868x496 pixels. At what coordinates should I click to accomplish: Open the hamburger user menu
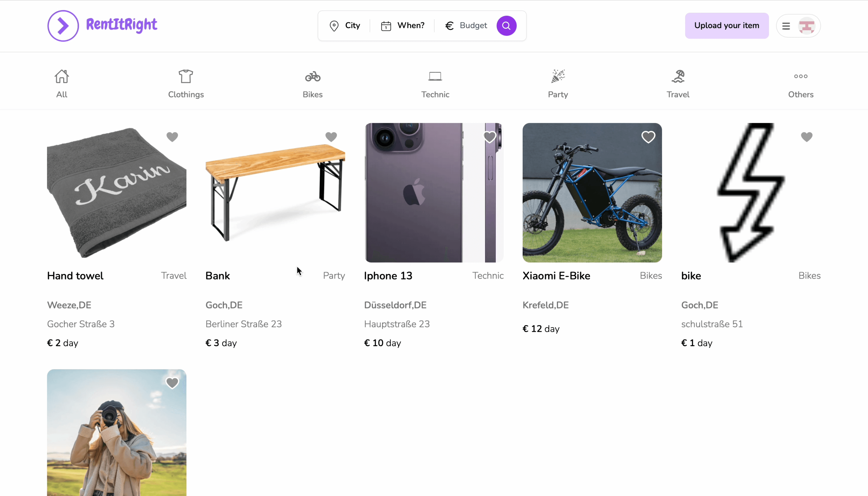(x=785, y=26)
